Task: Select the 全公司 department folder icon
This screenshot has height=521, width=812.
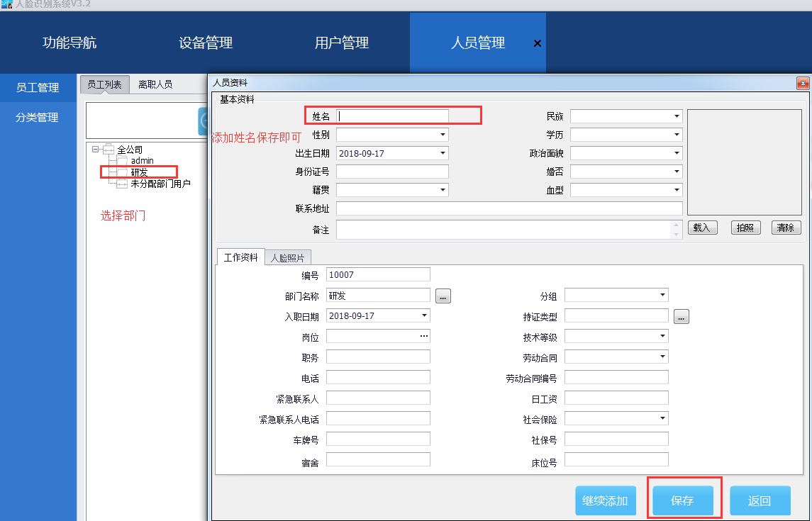Action: (x=109, y=150)
